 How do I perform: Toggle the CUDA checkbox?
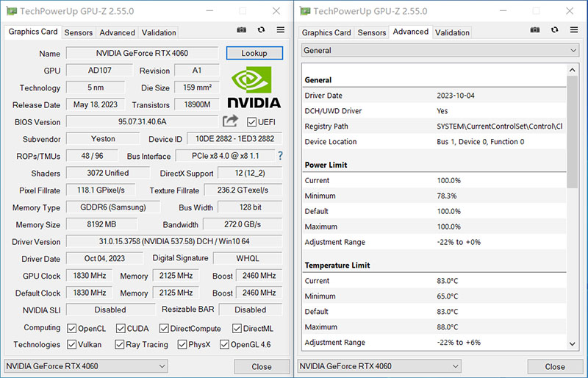click(x=121, y=329)
